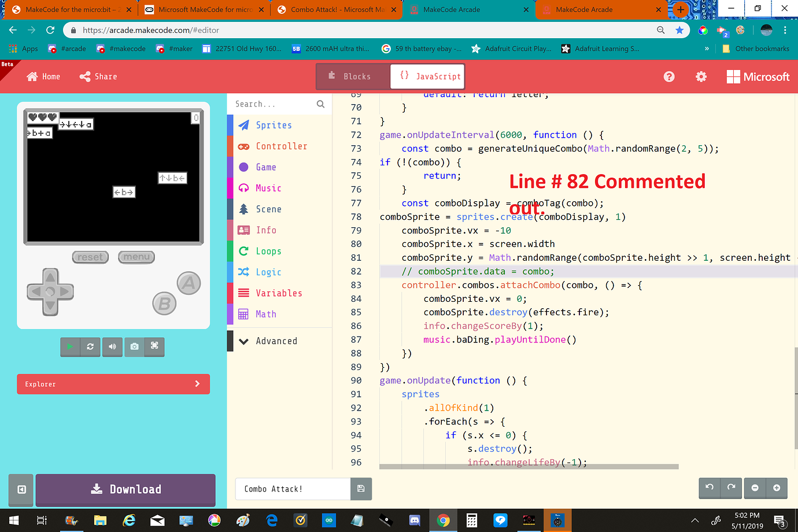The image size is (798, 532).
Task: Take a screenshot of the game simulator
Action: 135,347
